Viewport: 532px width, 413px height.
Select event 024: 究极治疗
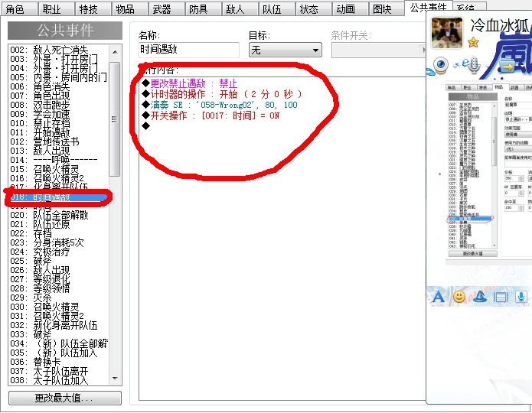pos(58,252)
